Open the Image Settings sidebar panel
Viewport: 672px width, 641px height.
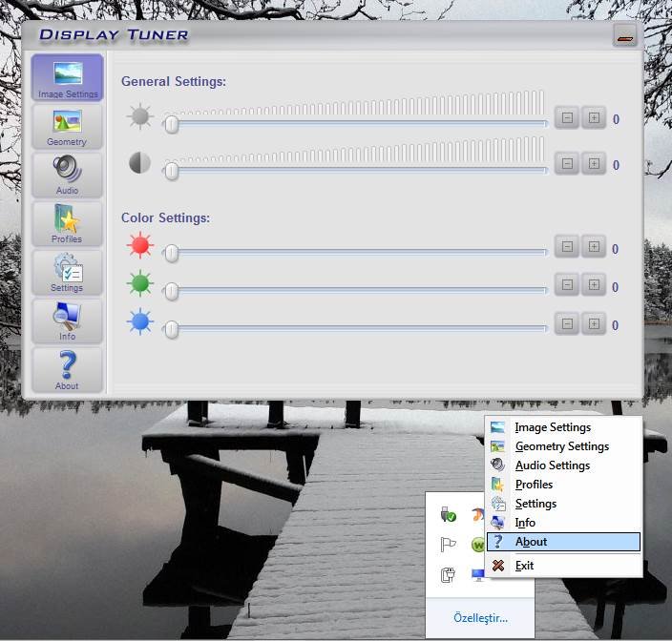coord(67,77)
